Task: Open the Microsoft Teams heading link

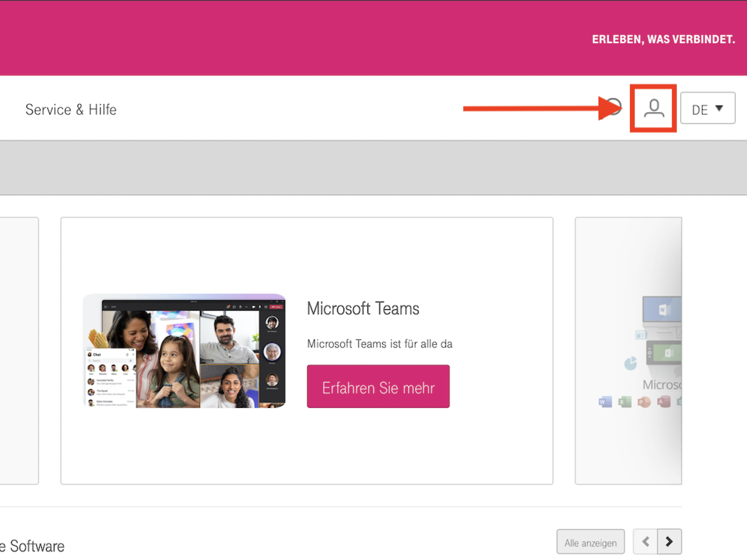Action: [x=363, y=308]
